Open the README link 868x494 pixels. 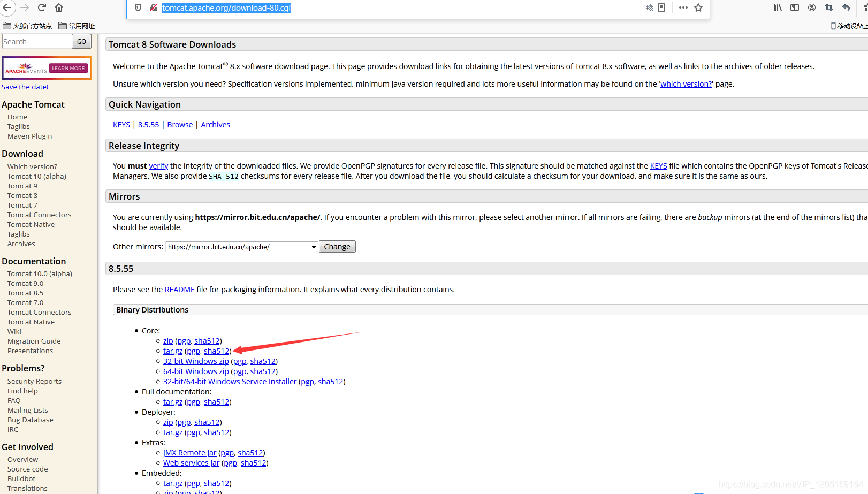180,290
